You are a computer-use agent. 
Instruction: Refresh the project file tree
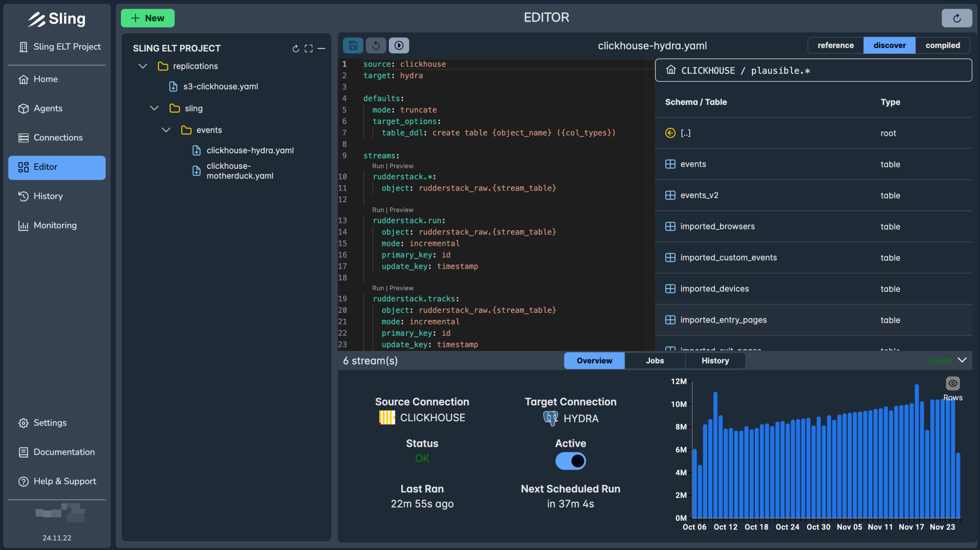click(x=296, y=49)
